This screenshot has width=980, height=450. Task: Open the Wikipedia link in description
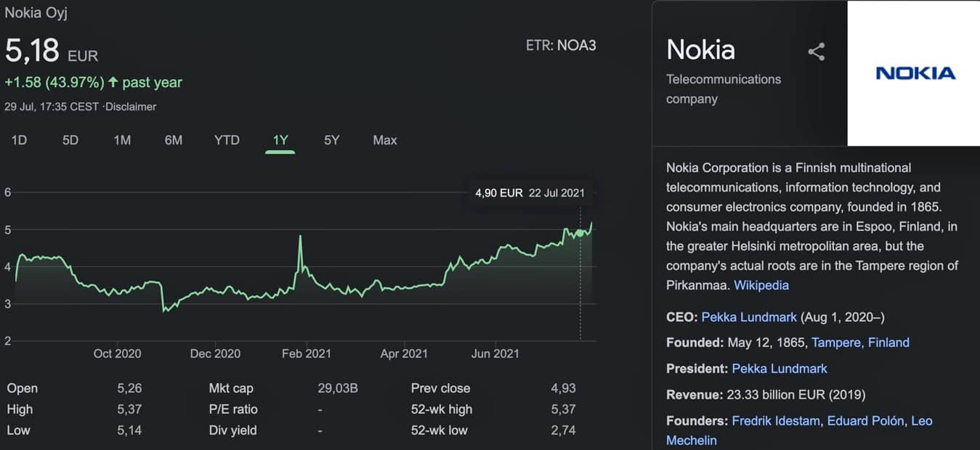pyautogui.click(x=761, y=285)
